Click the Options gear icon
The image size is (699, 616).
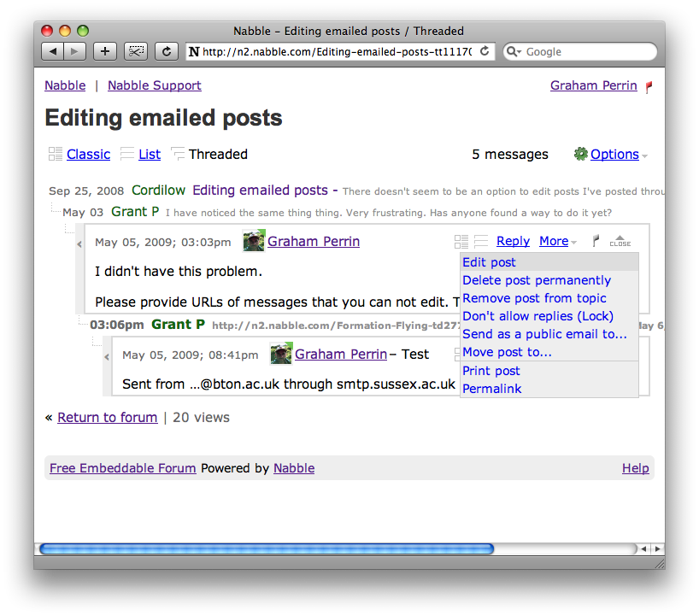(x=581, y=154)
